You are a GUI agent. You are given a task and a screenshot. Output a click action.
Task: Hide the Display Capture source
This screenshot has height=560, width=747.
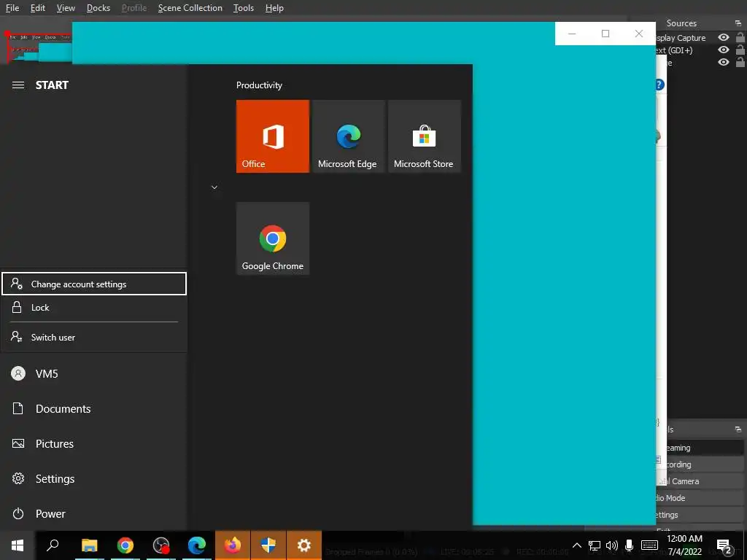click(723, 38)
